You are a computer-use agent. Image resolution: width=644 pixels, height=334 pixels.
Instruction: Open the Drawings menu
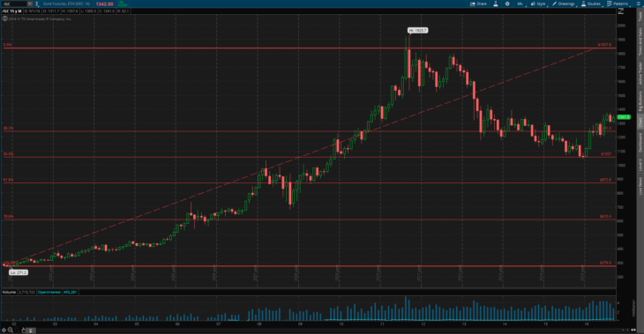click(x=564, y=4)
